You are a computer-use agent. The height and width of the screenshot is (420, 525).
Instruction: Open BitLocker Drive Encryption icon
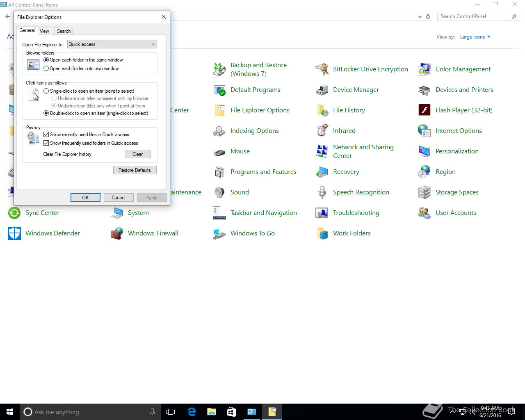[322, 69]
